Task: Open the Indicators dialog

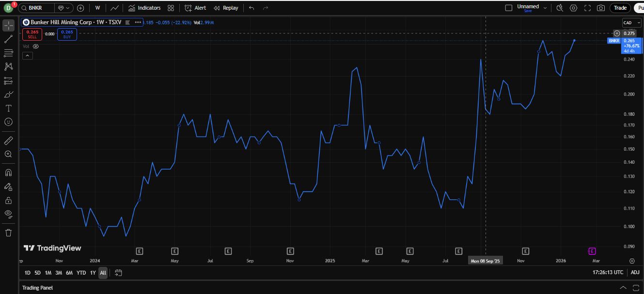Action: click(x=144, y=8)
